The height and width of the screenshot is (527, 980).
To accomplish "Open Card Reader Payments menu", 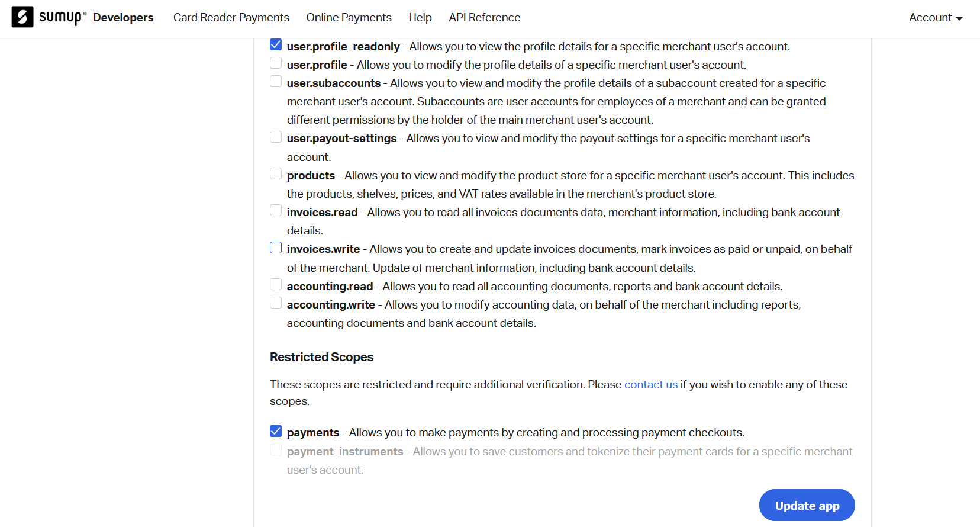I will pyautogui.click(x=231, y=18).
